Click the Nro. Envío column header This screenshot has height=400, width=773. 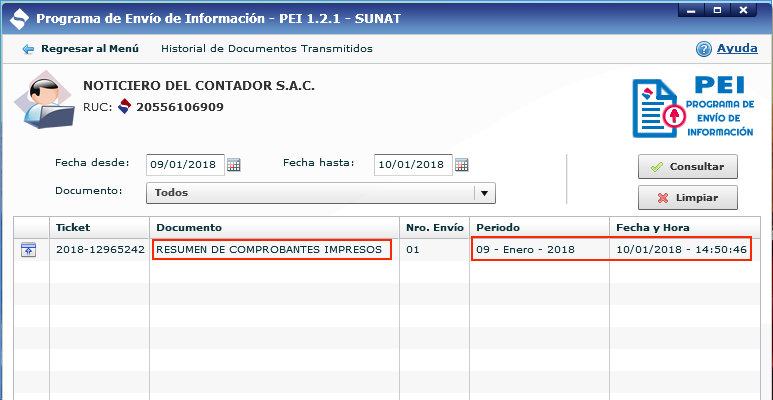coord(434,227)
